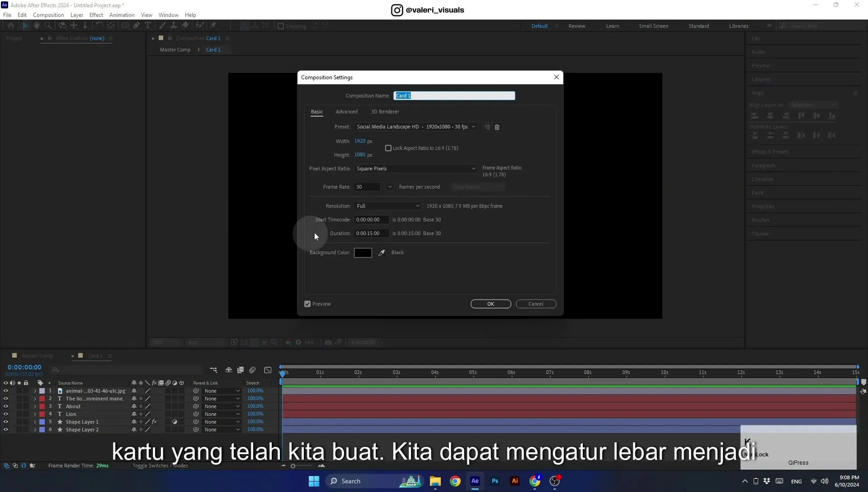Screen dimensions: 868x492
Task: Open the Composition menu
Action: (x=48, y=15)
